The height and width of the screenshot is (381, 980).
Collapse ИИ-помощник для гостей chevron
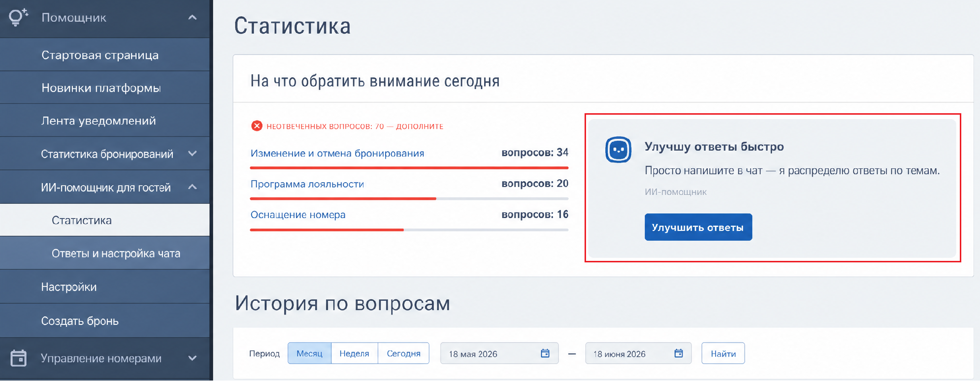[193, 187]
